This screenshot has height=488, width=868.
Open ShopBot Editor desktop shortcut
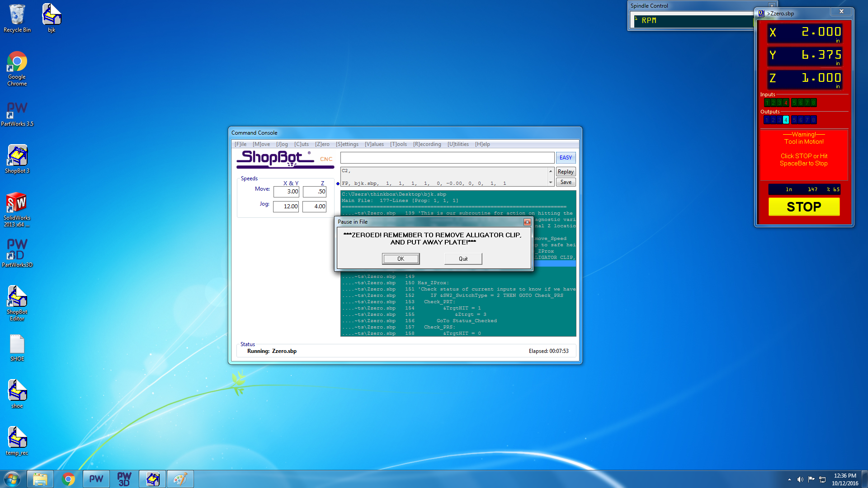coord(17,303)
